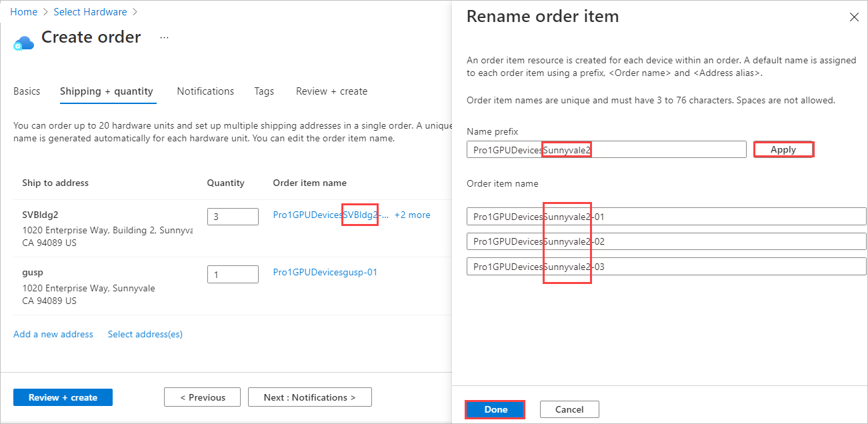Click the quantity field for SVBldg2
This screenshot has width=868, height=424.
click(233, 216)
